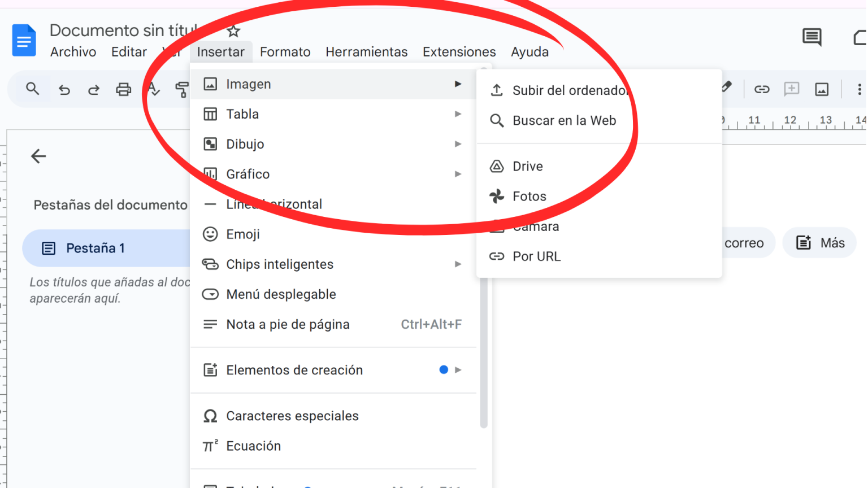868x488 pixels.
Task: Click the Insert image icon in the toolbar
Action: pos(821,89)
